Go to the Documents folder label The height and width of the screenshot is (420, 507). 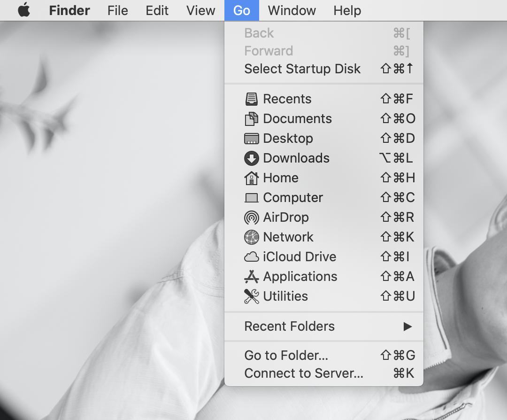(x=298, y=119)
